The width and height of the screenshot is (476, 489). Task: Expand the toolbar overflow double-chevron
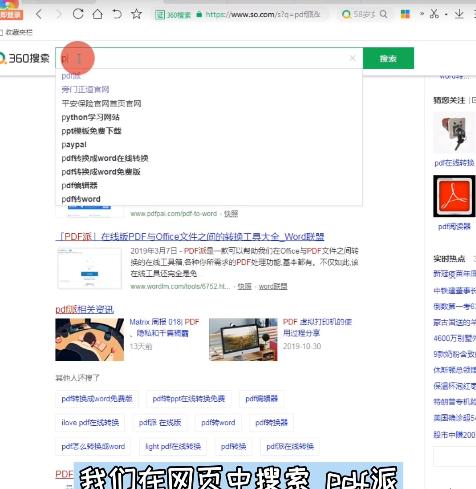tap(422, 14)
